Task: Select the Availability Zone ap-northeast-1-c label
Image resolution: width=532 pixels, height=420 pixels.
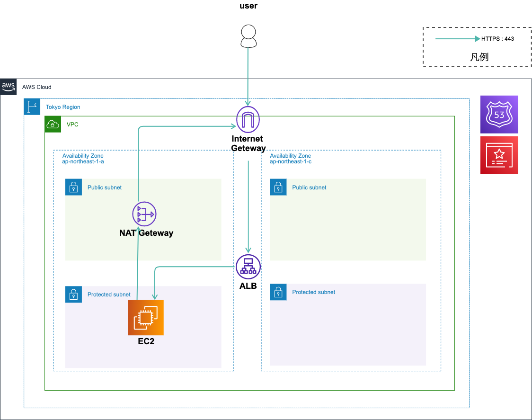Action: pyautogui.click(x=291, y=159)
